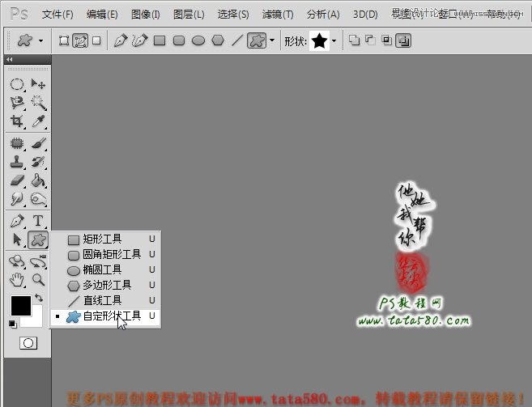Enable Shape Layers mode in options bar
The height and width of the screenshot is (407, 532).
(x=64, y=40)
